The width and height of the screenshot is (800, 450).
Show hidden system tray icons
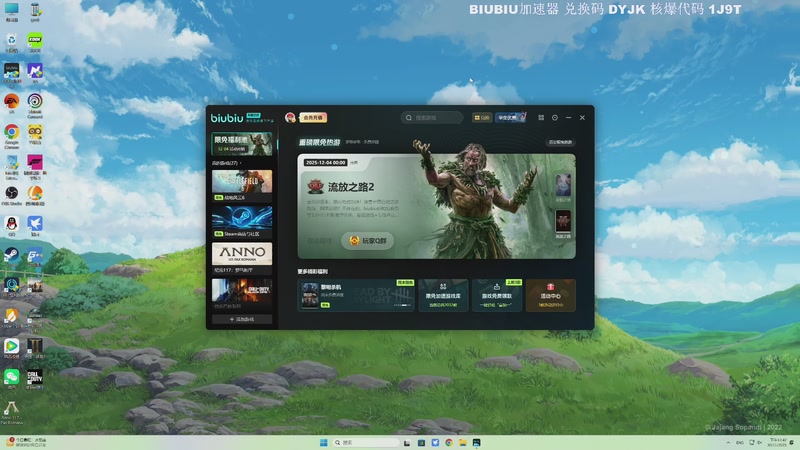click(x=728, y=442)
